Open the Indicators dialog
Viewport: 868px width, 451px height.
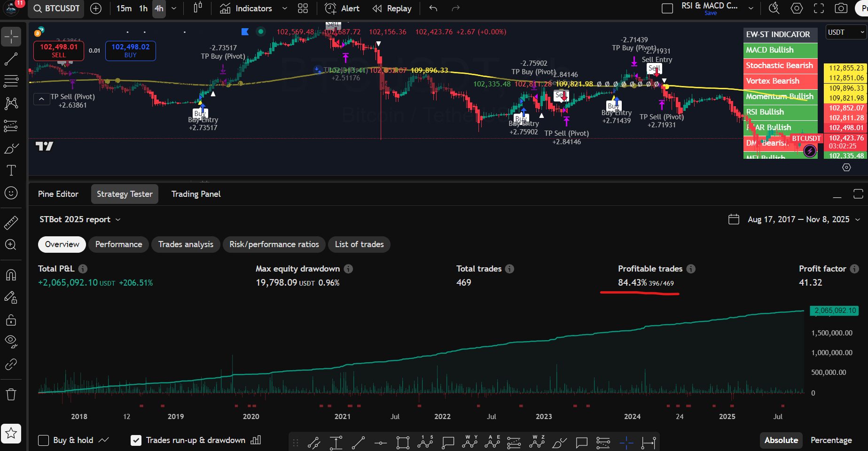(246, 8)
